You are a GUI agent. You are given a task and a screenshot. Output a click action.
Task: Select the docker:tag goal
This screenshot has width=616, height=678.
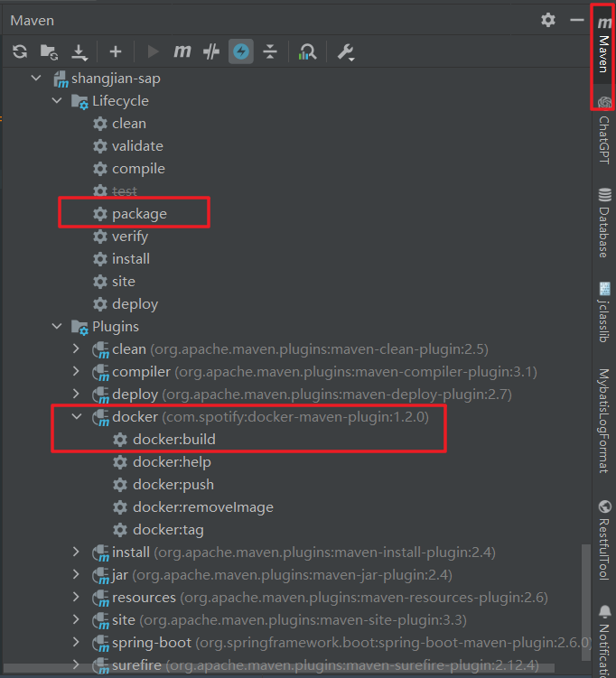coord(168,530)
